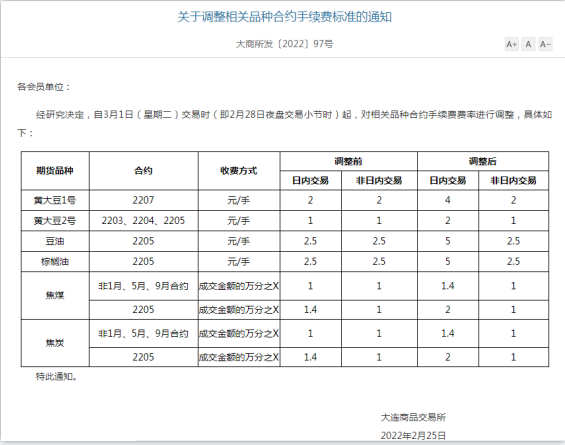Click the 大连商品交易所 signature text
This screenshot has width=565, height=445.
click(413, 417)
